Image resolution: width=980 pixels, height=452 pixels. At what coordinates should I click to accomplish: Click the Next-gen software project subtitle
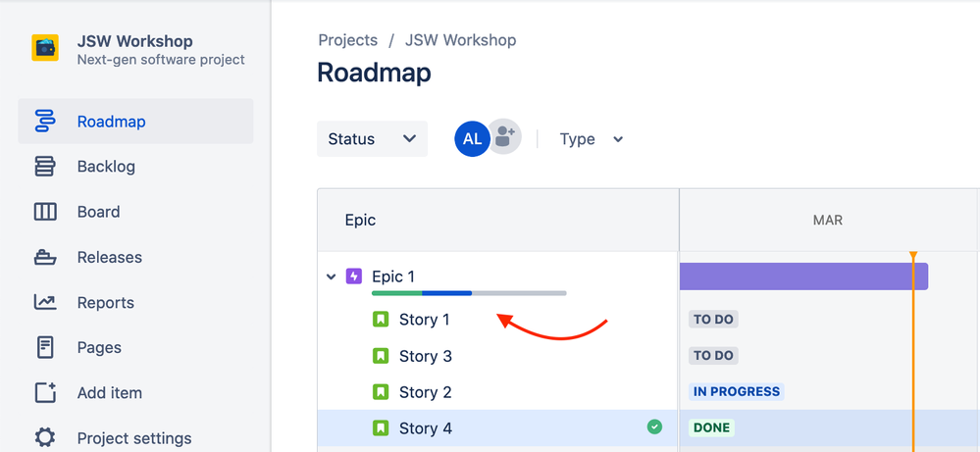(x=161, y=60)
